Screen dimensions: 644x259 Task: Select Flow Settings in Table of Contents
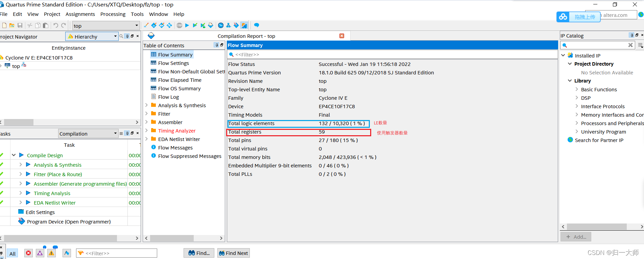pyautogui.click(x=173, y=63)
